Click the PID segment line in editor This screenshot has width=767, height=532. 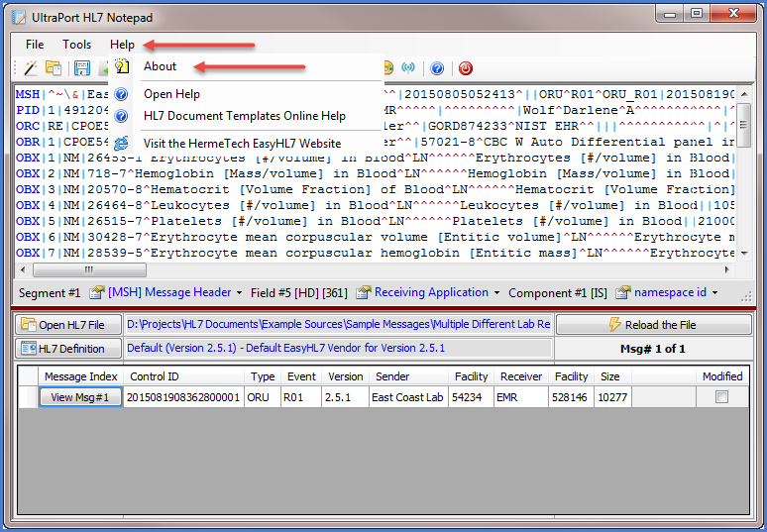point(376,110)
